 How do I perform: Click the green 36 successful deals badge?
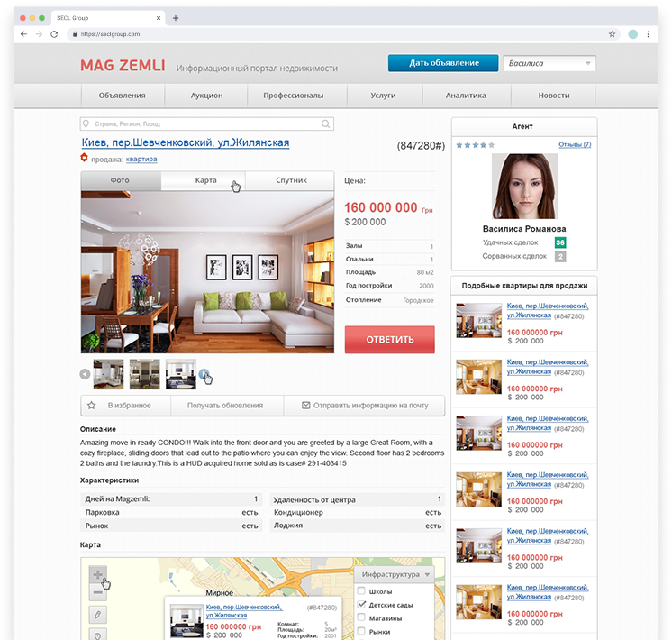[x=560, y=242]
